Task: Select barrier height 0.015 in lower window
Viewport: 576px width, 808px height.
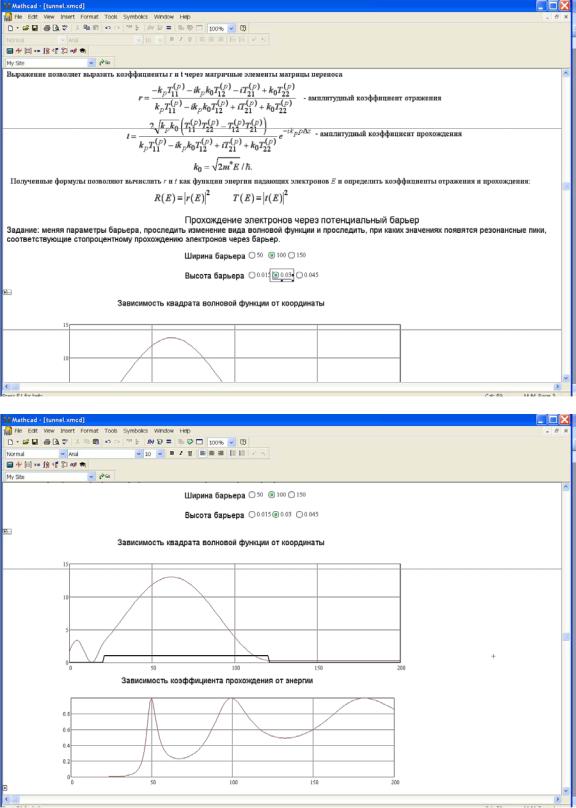Action: (252, 514)
